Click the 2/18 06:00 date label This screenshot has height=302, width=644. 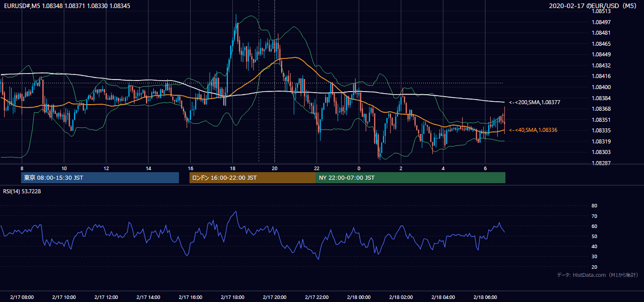point(485,297)
